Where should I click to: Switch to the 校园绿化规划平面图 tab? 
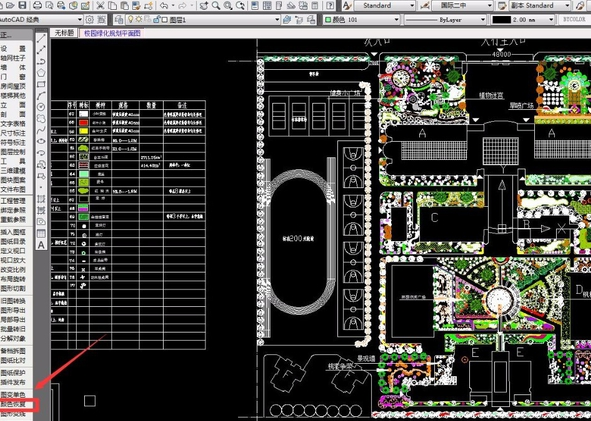[112, 33]
